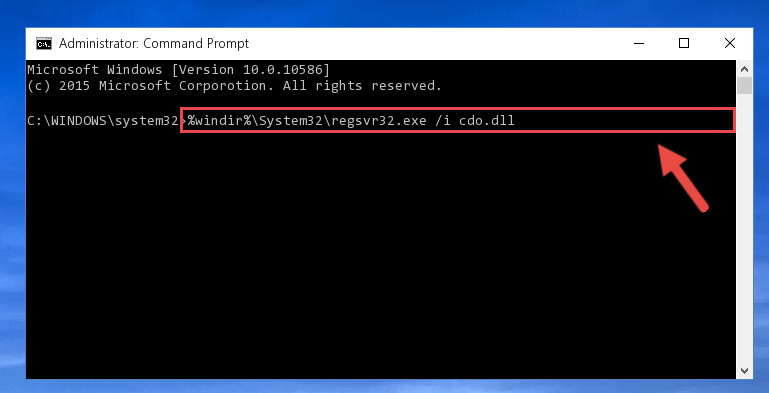Click cdo.dll at the command's end
Viewport: 769px width, 393px height.
[x=487, y=121]
